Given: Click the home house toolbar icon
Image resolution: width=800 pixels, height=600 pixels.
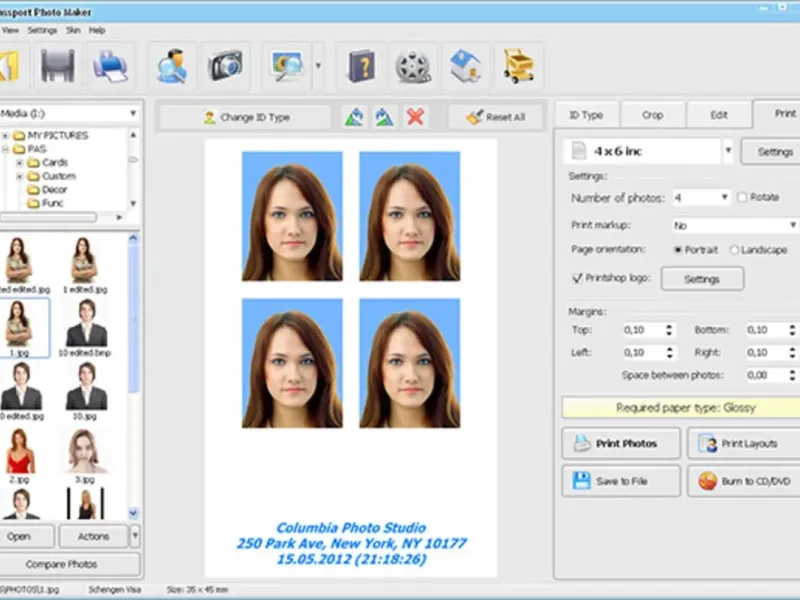Looking at the screenshot, I should [465, 66].
